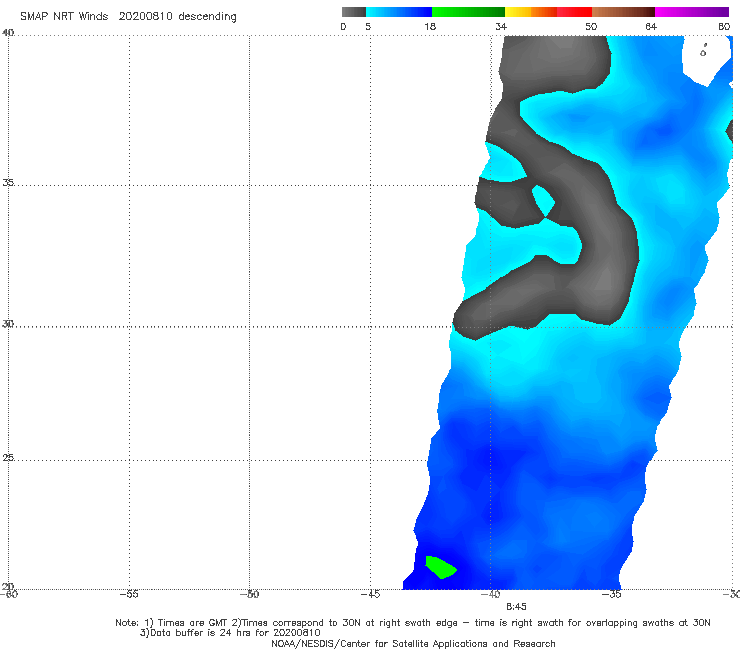Click the color bar label '34'

click(501, 26)
